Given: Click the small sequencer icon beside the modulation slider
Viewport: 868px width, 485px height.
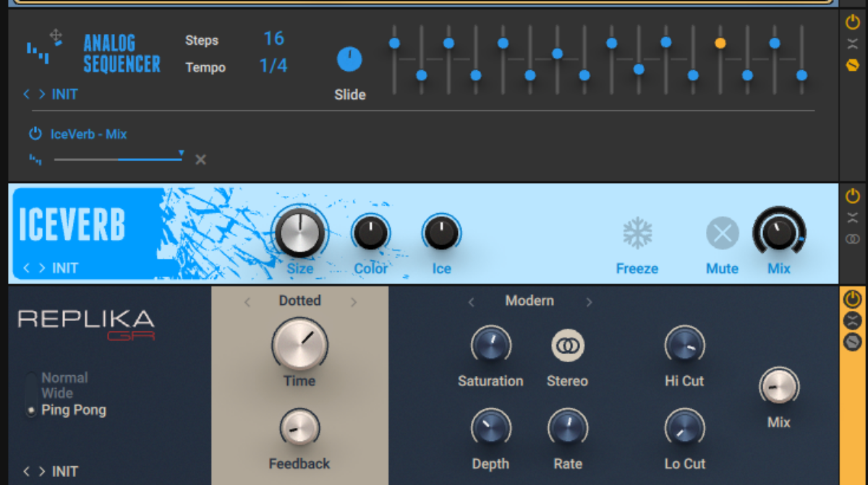Looking at the screenshot, I should click(x=35, y=159).
